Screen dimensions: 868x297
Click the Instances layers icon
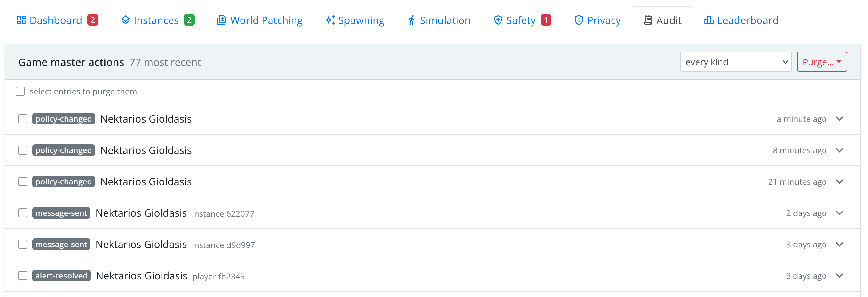coord(125,20)
